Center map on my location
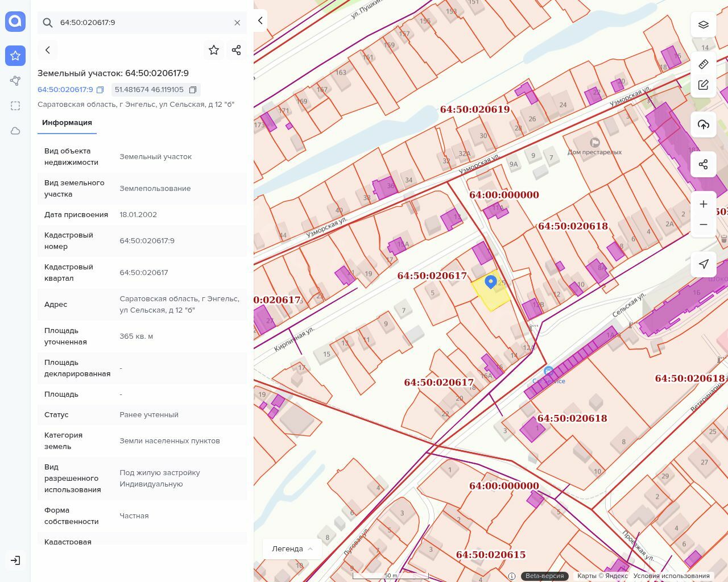This screenshot has width=728, height=582. pos(704,264)
